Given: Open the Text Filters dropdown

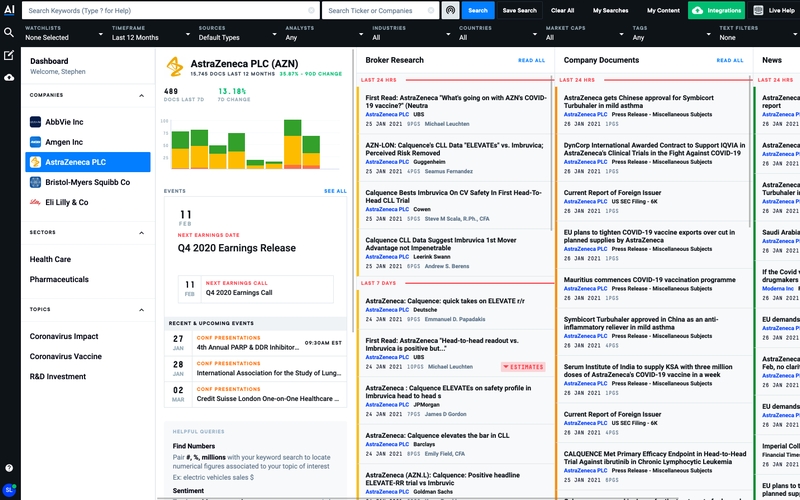Looking at the screenshot, I should click(758, 33).
